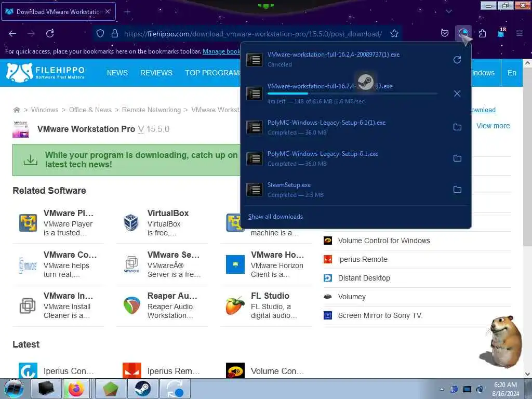This screenshot has width=532, height=399.
Task: Open the extensions puzzle icon
Action: click(x=482, y=33)
